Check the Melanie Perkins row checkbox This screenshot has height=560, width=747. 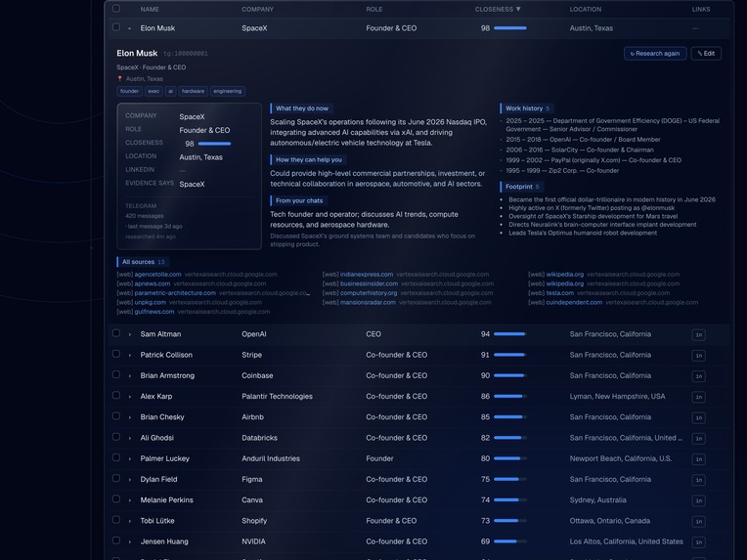pyautogui.click(x=116, y=499)
